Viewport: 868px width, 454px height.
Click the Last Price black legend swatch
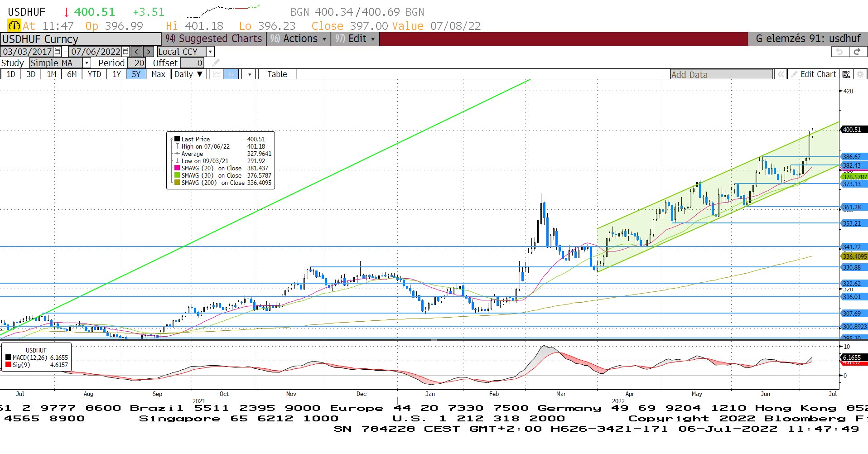(x=177, y=139)
